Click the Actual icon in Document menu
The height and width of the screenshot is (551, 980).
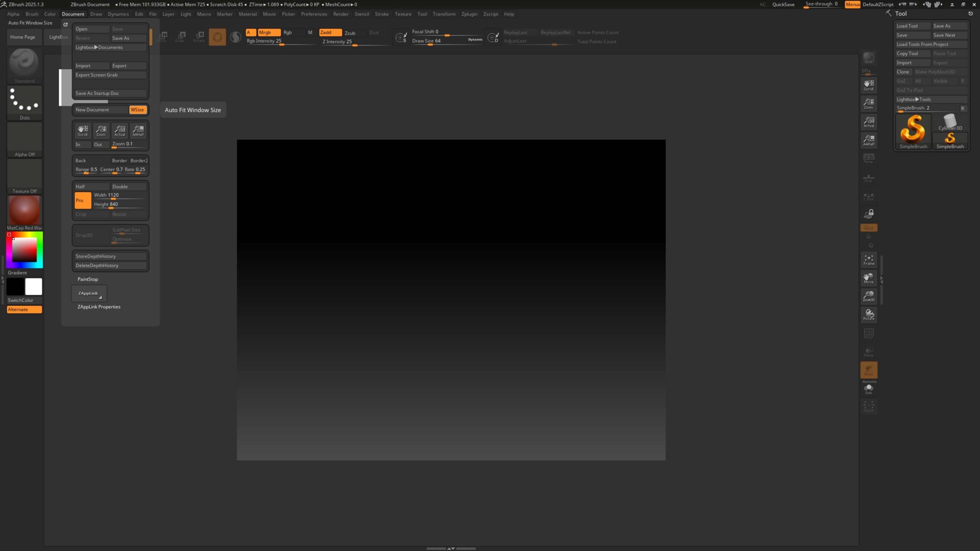pyautogui.click(x=119, y=130)
